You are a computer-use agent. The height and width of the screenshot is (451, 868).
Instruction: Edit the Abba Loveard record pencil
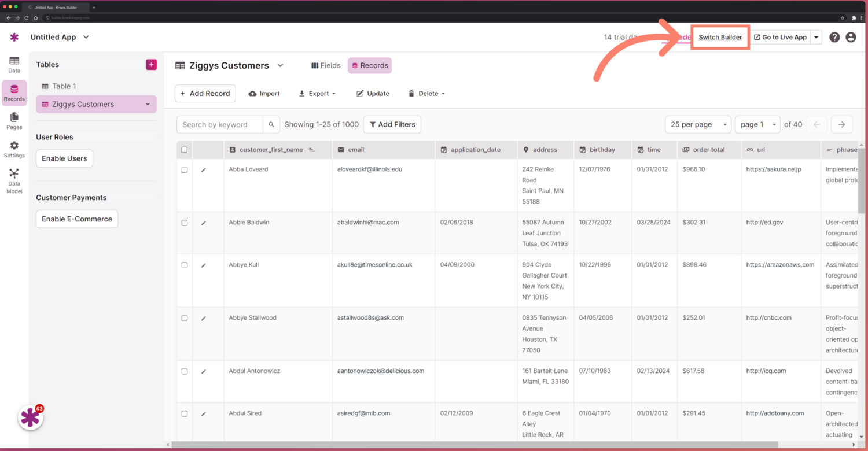pos(204,170)
